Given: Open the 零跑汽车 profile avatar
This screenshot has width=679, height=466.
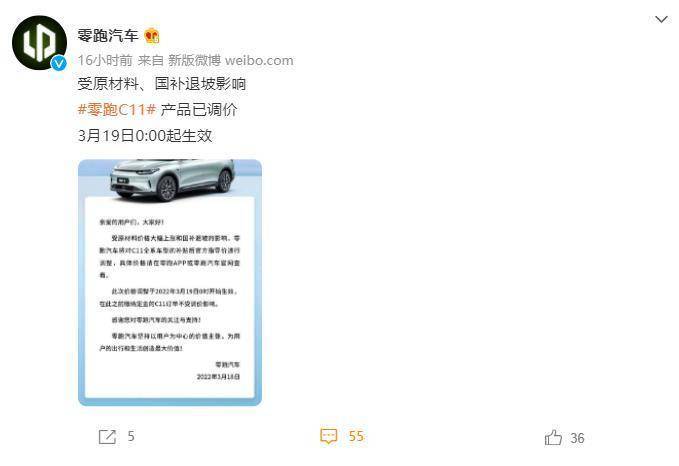Looking at the screenshot, I should (x=39, y=42).
